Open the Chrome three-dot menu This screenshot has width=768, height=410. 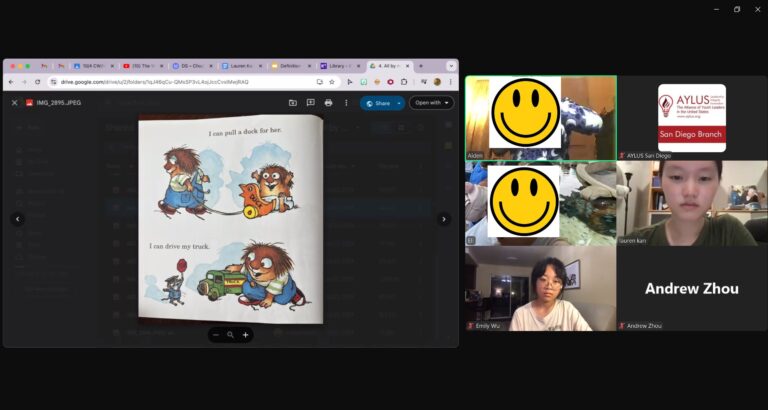(x=451, y=82)
